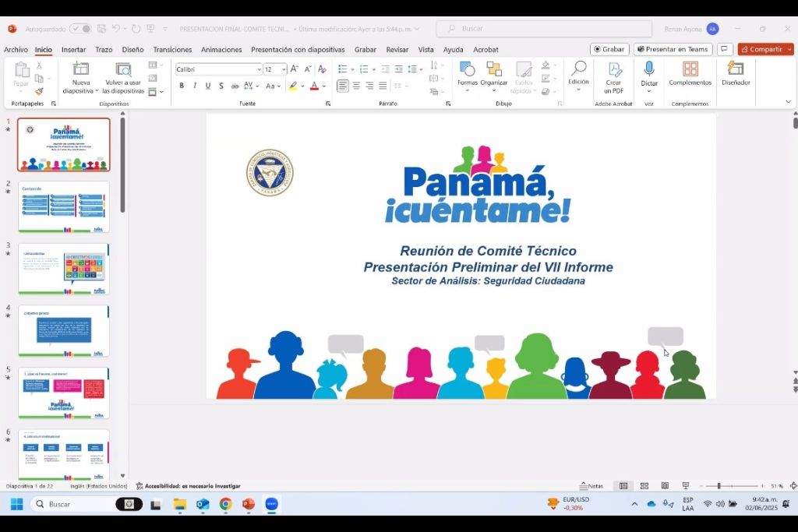
Task: Toggle strikethrough formatting
Action: (235, 86)
